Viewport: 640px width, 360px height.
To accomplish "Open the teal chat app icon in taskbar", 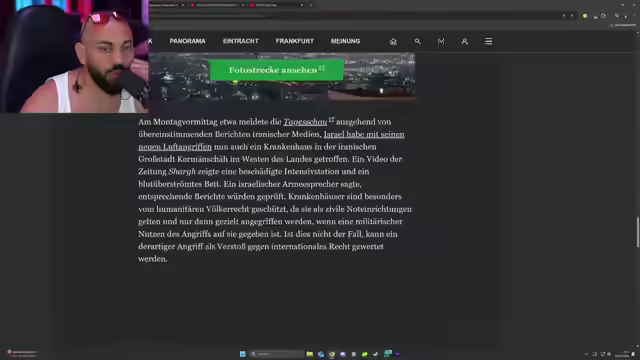I will (388, 353).
